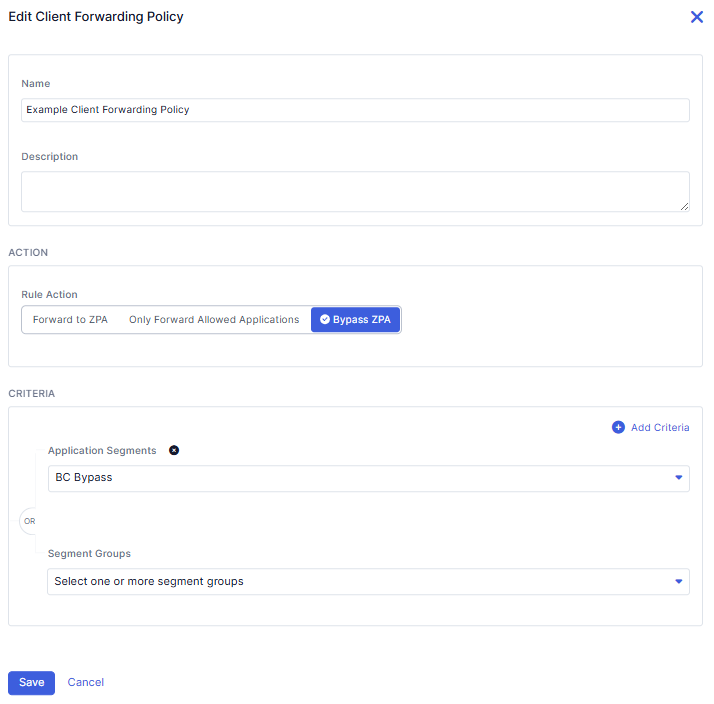Click the dialog title Edit Client Forwarding Policy
714x704 pixels.
[x=96, y=17]
